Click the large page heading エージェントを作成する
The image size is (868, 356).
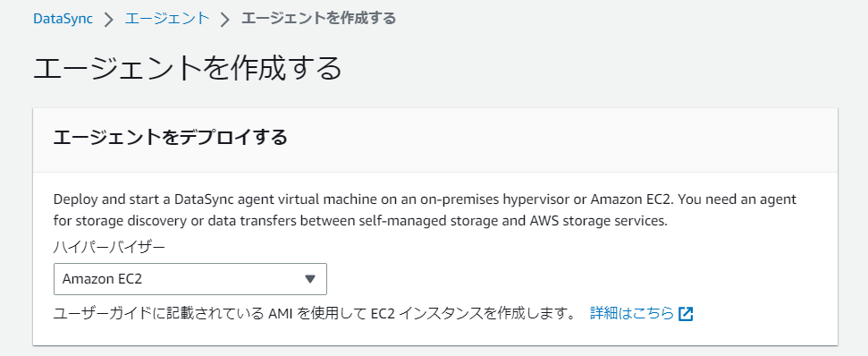[x=188, y=68]
